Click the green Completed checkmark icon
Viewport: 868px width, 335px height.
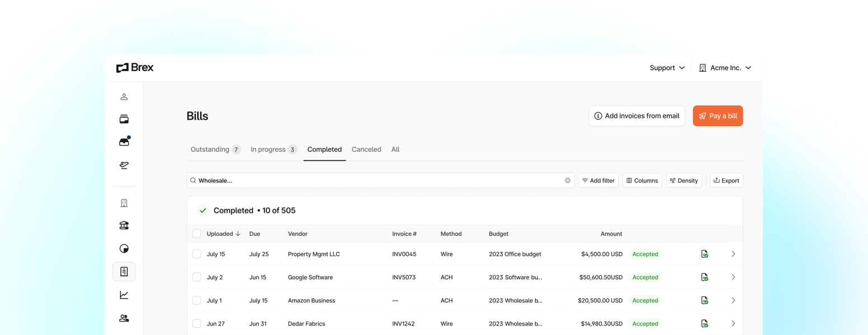[203, 211]
